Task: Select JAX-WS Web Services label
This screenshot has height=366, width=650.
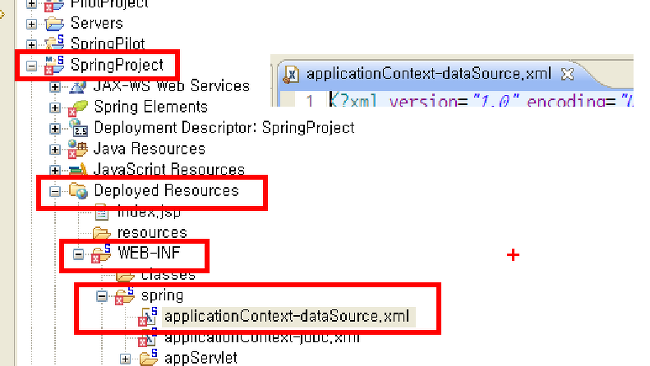Action: (172, 86)
